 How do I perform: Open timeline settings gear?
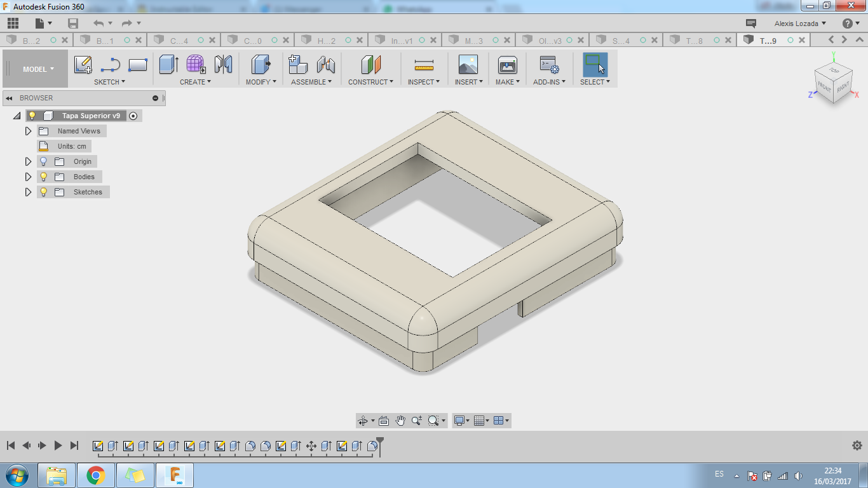tap(857, 445)
